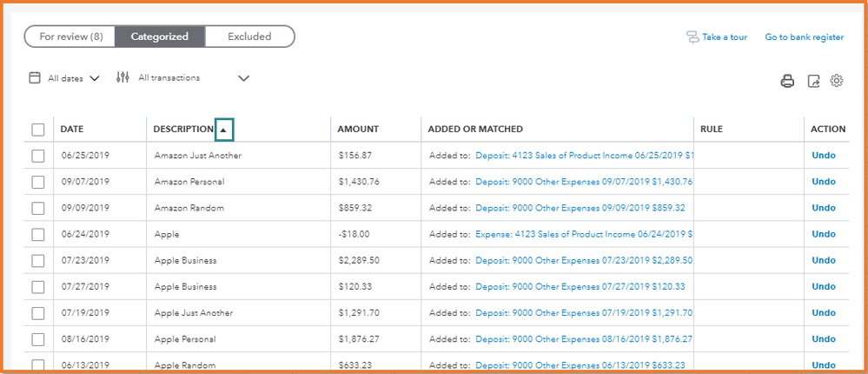Switch to the For review tab
This screenshot has width=868, height=374.
coord(72,37)
